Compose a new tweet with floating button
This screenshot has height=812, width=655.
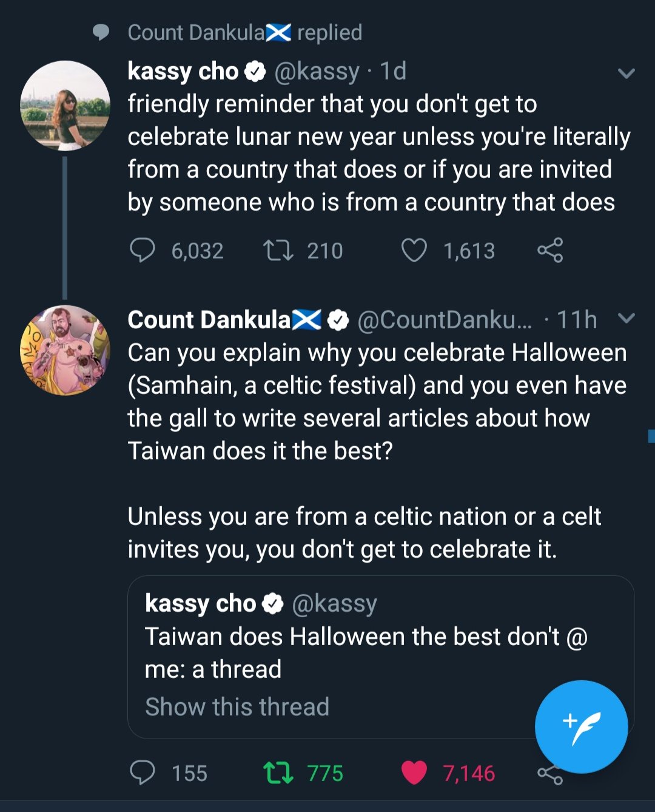tap(581, 726)
